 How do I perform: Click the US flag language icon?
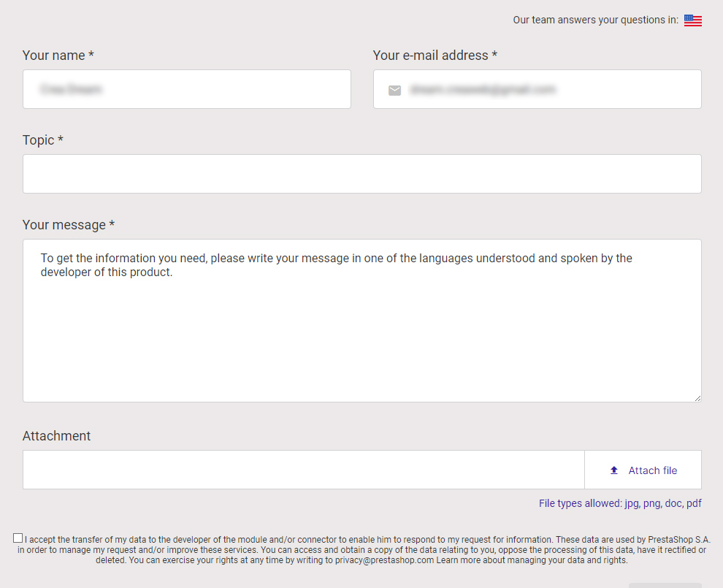pos(692,20)
